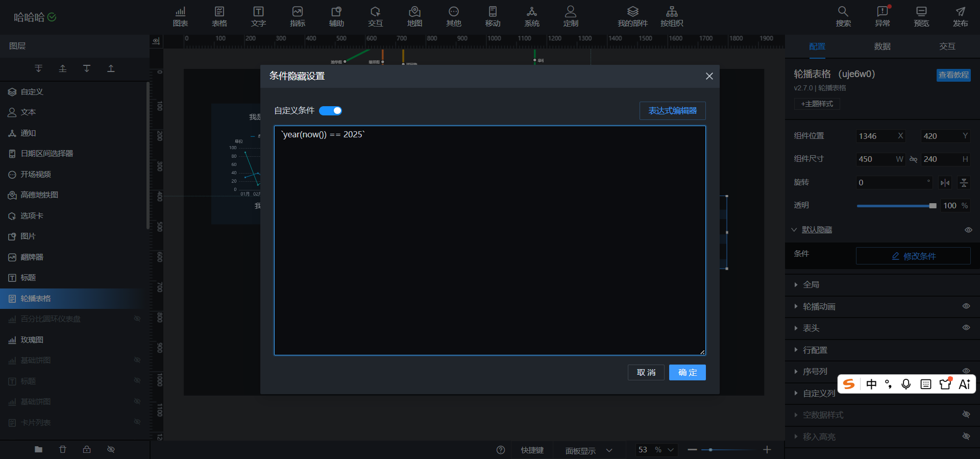Click the lock layer icon
Screen dimensions: 980x459
pyautogui.click(x=87, y=449)
